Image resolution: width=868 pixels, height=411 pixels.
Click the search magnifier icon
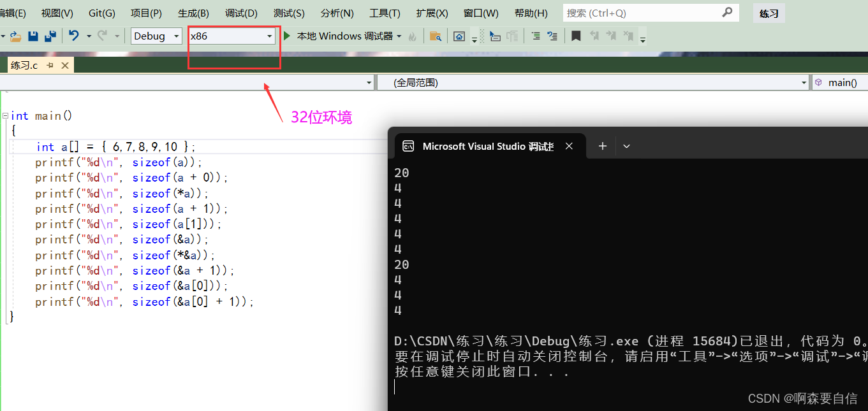[x=727, y=12]
